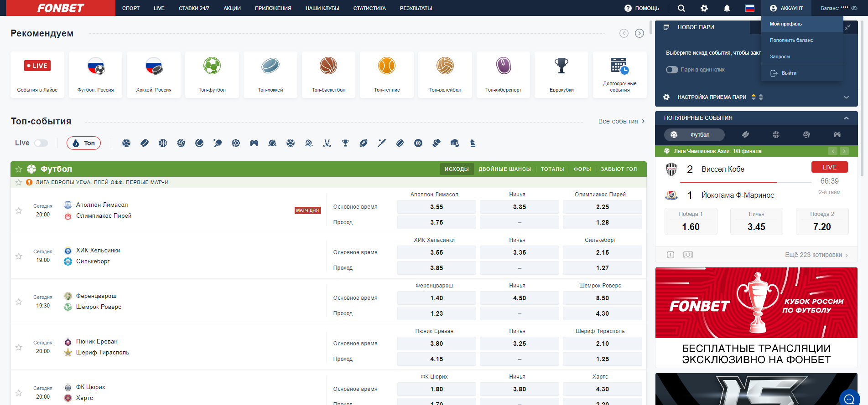
Task: Click the Топ filter button
Action: (83, 143)
